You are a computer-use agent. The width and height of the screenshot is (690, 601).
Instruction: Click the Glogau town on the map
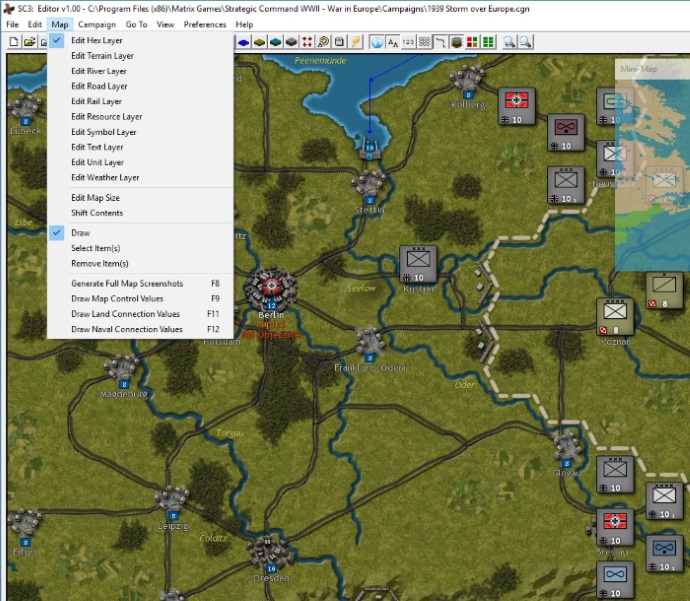click(567, 450)
